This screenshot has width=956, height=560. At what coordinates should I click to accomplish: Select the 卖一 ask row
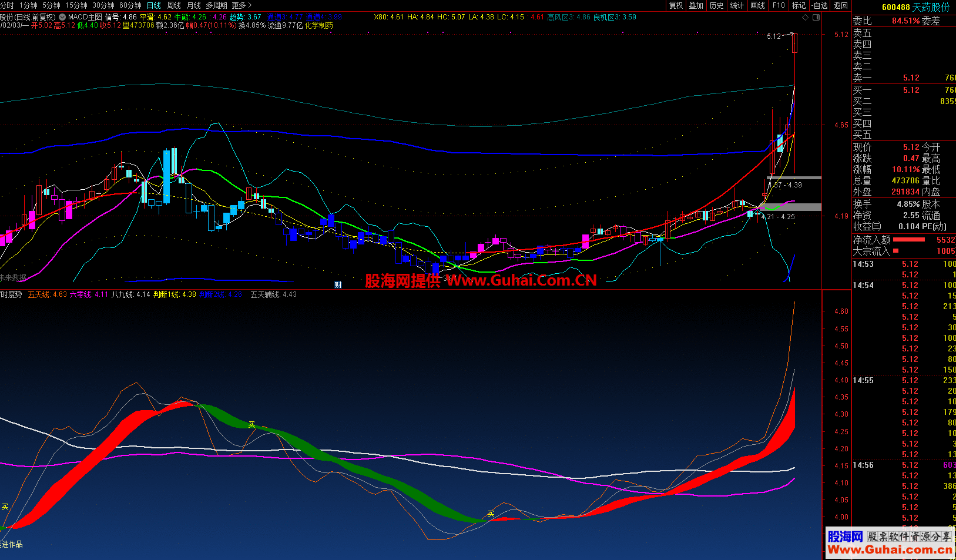click(x=904, y=78)
